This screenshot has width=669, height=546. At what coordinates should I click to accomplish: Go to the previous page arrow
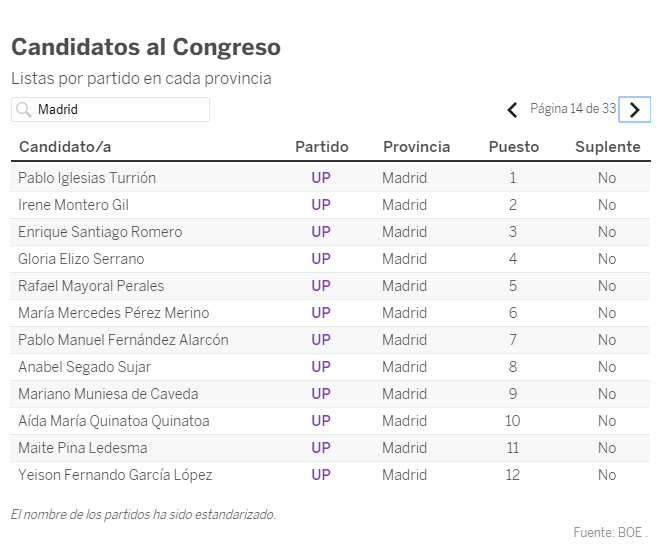coord(512,110)
